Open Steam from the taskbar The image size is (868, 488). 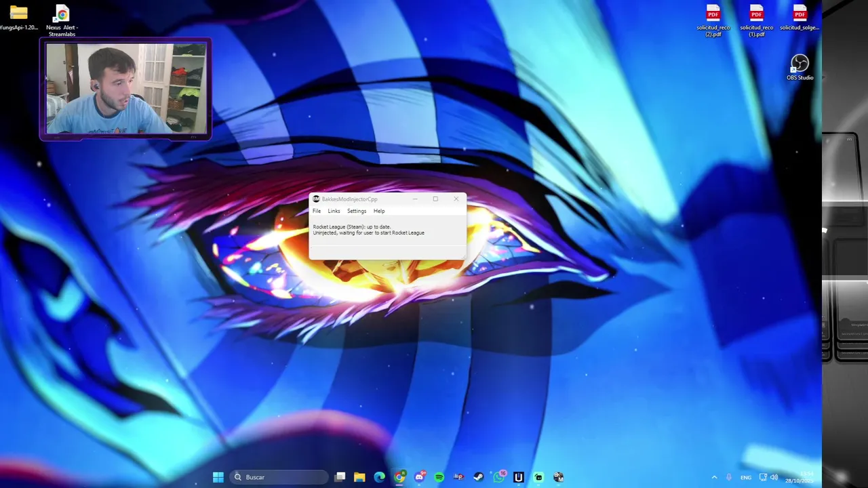(x=479, y=477)
